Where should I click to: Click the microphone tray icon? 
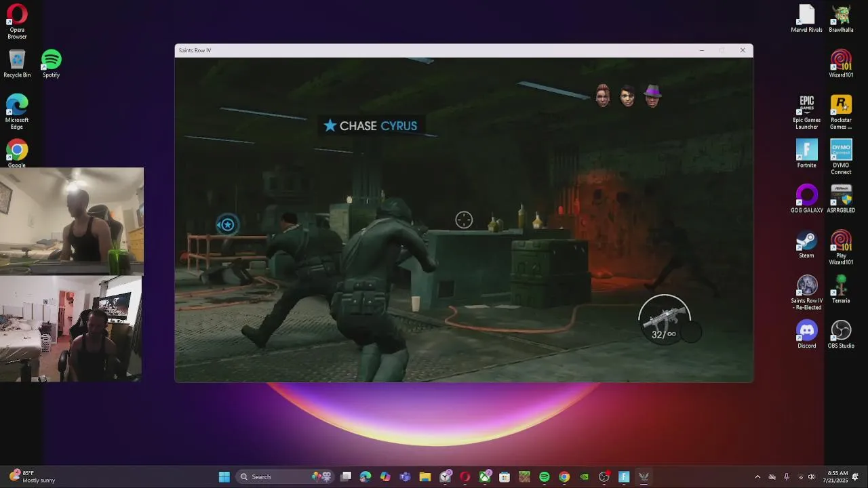pos(786,477)
